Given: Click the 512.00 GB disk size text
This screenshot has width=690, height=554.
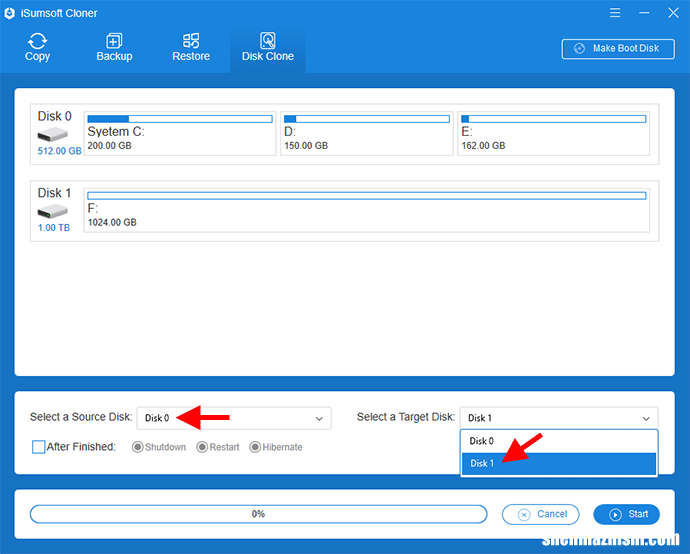Looking at the screenshot, I should 59,151.
